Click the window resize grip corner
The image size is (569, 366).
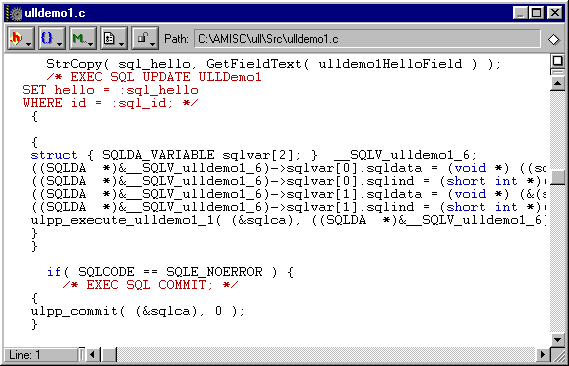pos(558,355)
